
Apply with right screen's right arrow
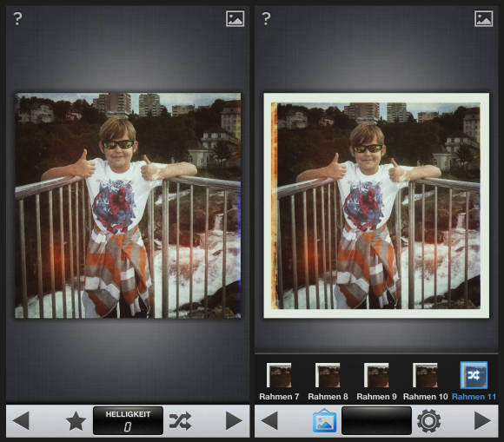[x=483, y=420]
